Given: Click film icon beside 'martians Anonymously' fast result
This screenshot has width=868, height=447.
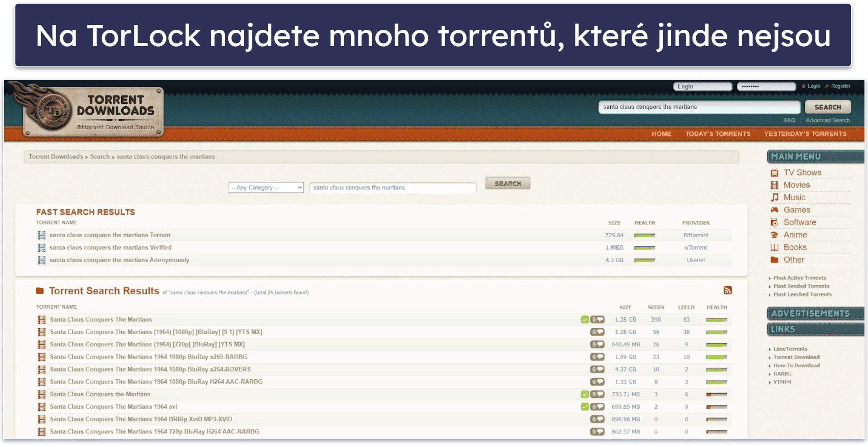Looking at the screenshot, I should (x=42, y=260).
